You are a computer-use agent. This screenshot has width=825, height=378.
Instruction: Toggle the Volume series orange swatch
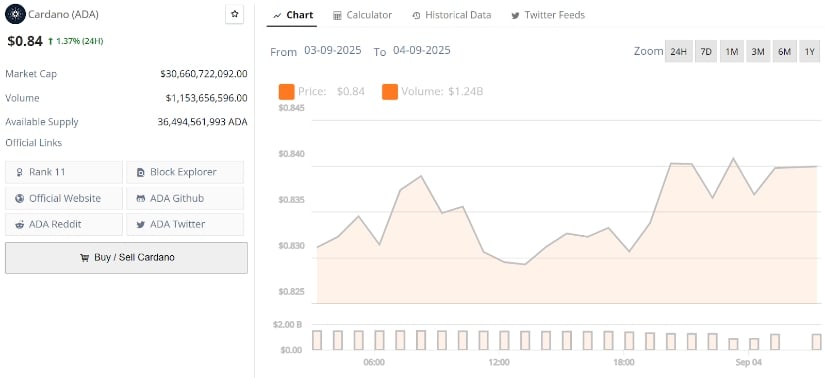tap(390, 92)
